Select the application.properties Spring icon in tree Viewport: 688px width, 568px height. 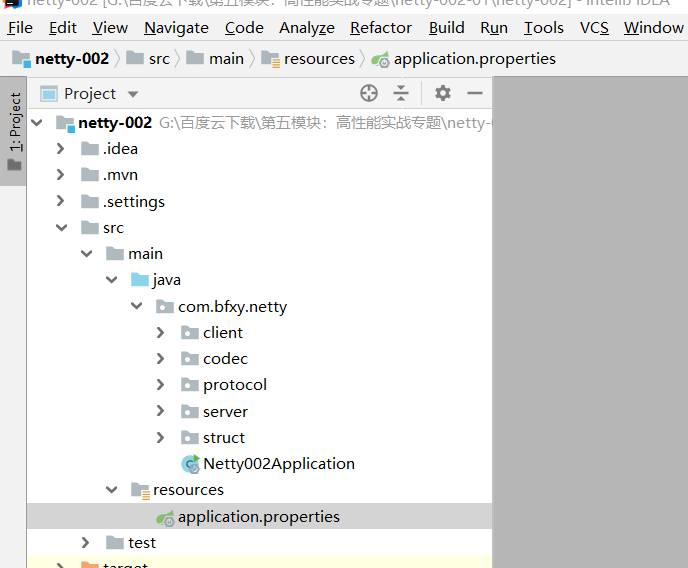pyautogui.click(x=165, y=518)
